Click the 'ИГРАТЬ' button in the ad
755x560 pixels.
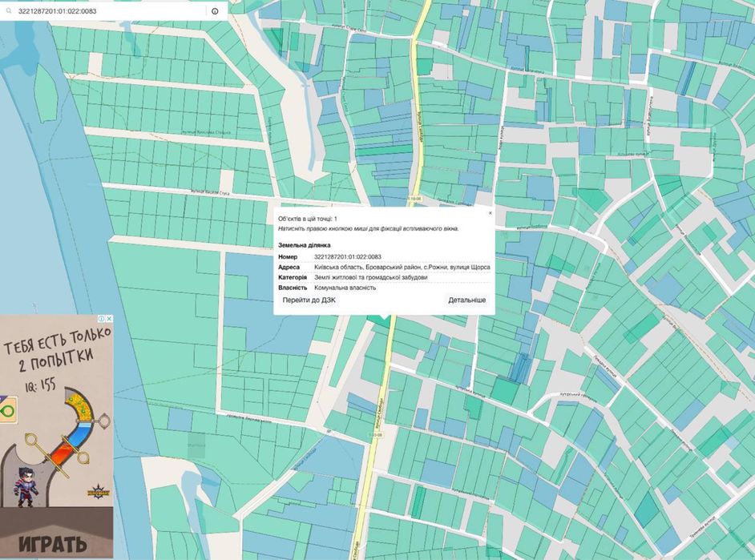53,544
